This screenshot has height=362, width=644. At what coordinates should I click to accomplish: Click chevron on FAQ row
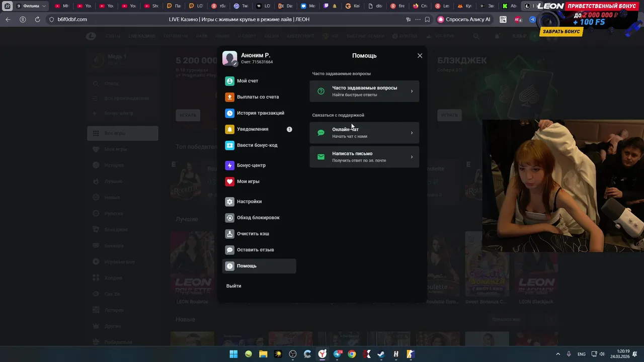[x=412, y=91]
